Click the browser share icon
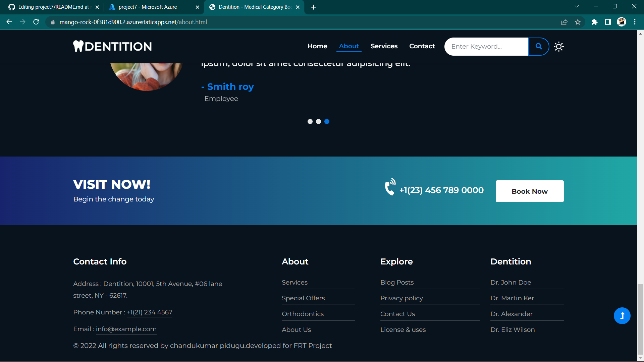Viewport: 644px width, 362px height. 565,22
